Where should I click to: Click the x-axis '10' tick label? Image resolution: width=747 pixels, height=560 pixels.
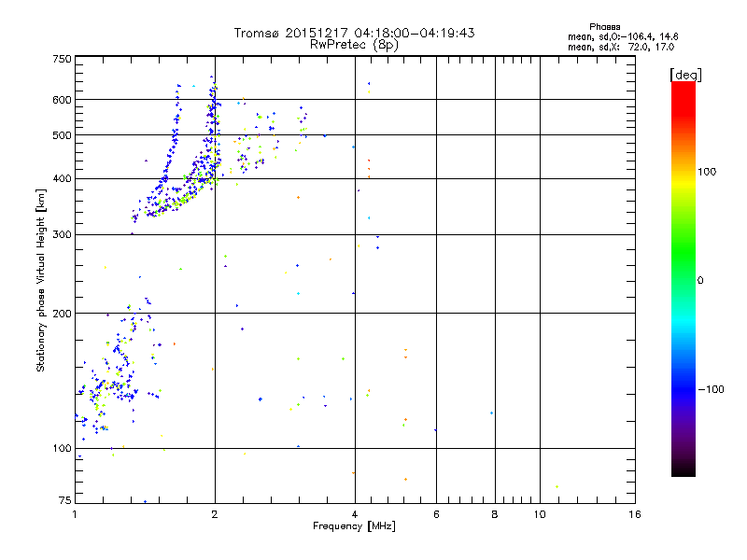(x=540, y=514)
